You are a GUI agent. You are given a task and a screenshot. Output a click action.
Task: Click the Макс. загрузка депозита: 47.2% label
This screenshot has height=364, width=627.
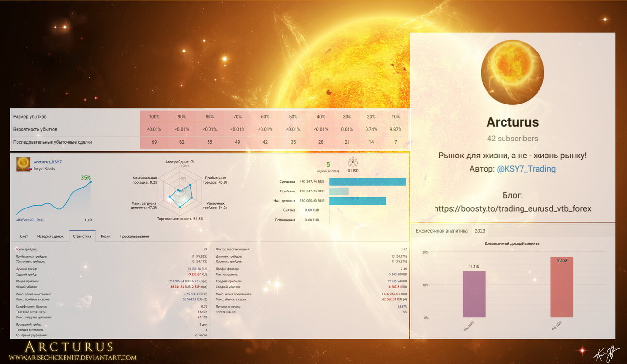pyautogui.click(x=144, y=205)
